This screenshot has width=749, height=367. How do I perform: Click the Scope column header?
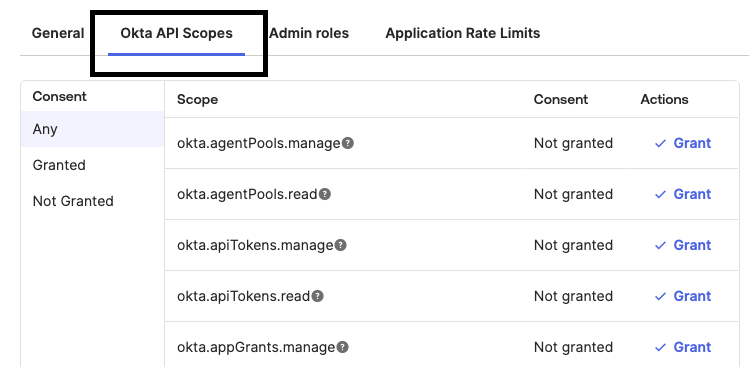pos(197,99)
